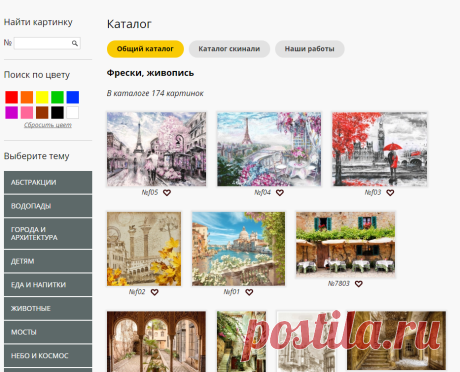Click the №f03 picture label
Image resolution: width=460 pixels, height=372 pixels.
click(x=373, y=192)
